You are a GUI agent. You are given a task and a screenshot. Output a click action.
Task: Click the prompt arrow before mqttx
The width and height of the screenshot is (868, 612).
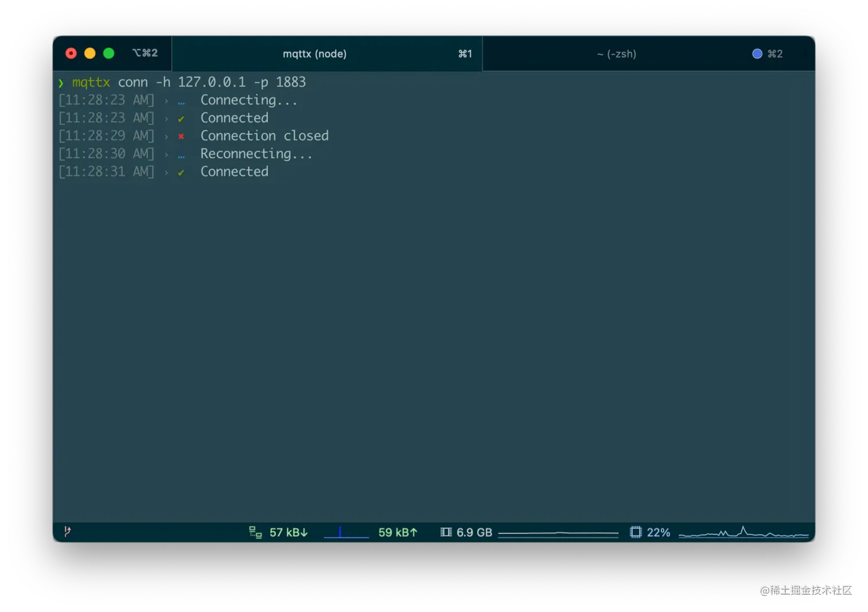coord(61,83)
